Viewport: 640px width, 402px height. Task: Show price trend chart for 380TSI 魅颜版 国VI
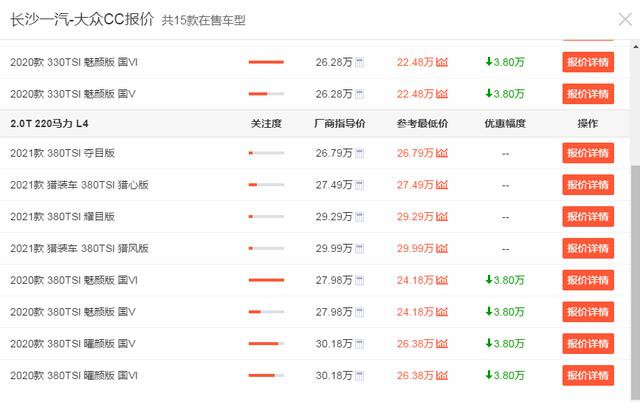tap(442, 280)
